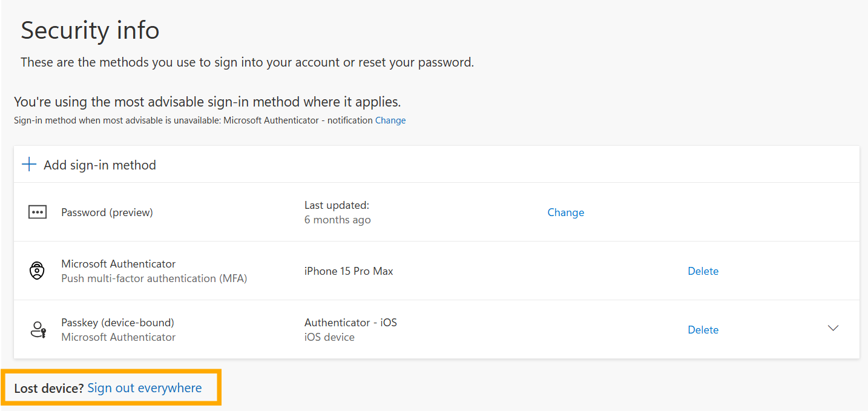Select the Password (preview) label
This screenshot has height=411, width=868.
tap(107, 212)
